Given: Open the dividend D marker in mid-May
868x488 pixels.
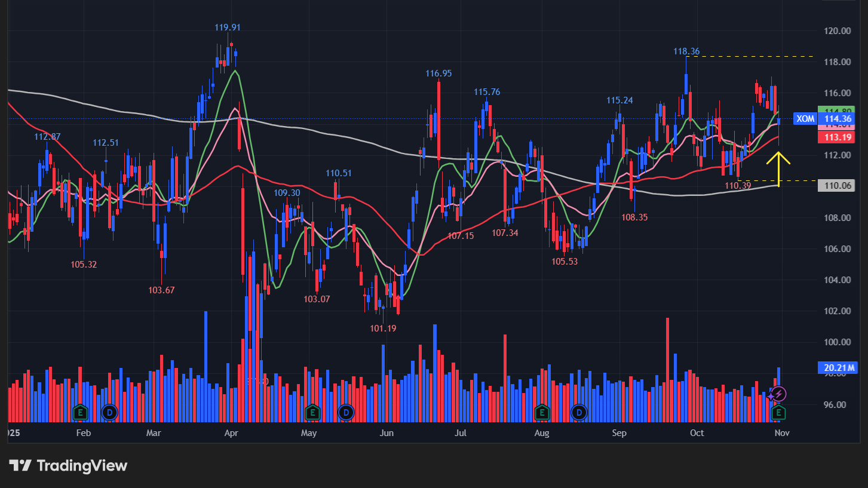Looking at the screenshot, I should [x=346, y=412].
